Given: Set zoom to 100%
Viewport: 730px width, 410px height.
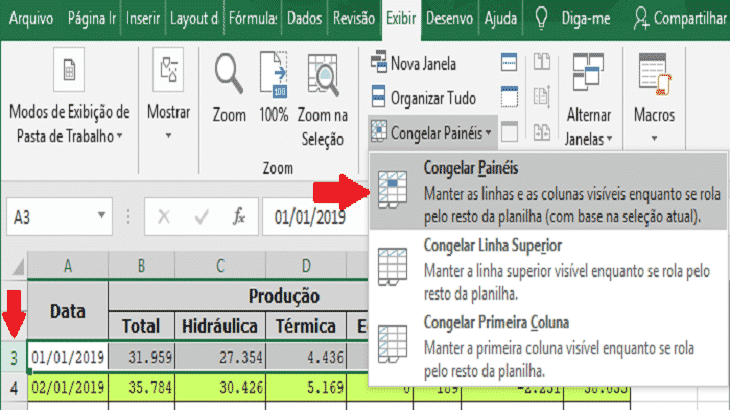Looking at the screenshot, I should [273, 88].
